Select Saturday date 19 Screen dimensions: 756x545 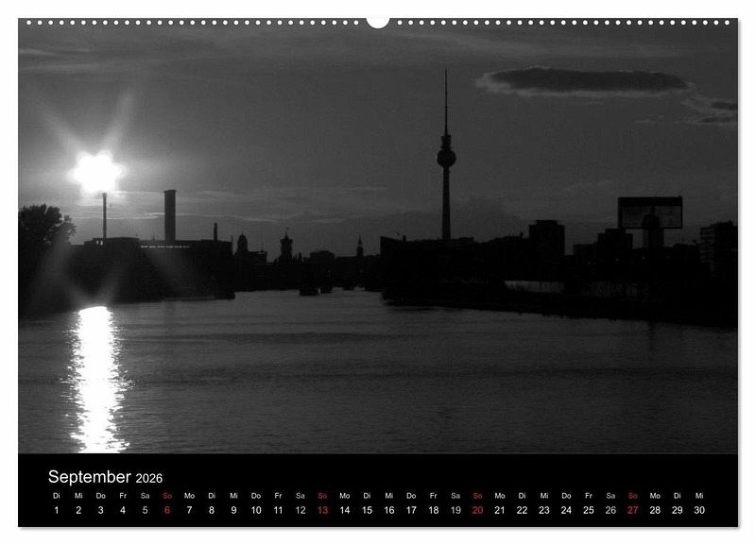455,510
